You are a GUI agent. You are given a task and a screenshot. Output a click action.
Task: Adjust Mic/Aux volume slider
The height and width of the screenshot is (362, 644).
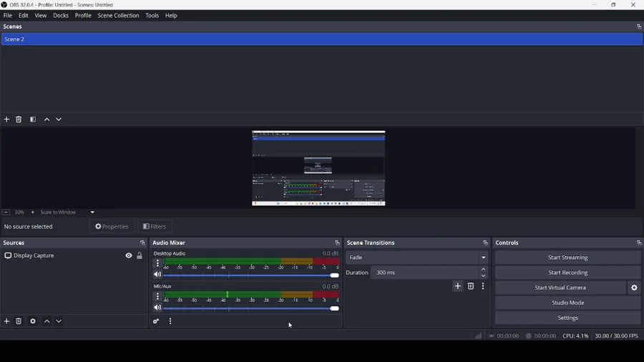251,308
